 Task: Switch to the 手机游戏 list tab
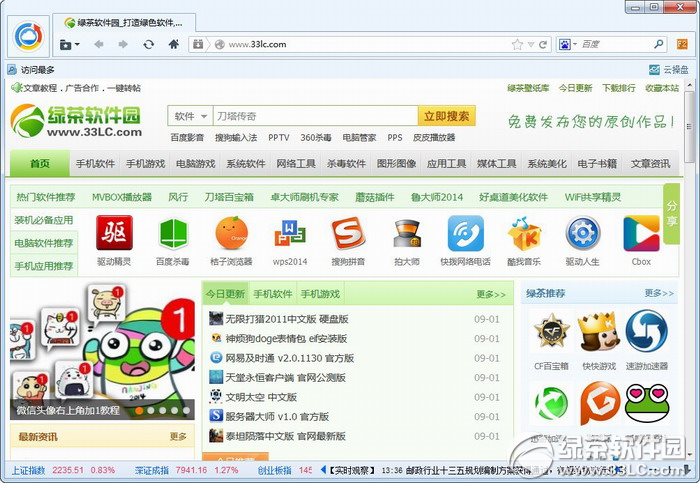[x=320, y=294]
